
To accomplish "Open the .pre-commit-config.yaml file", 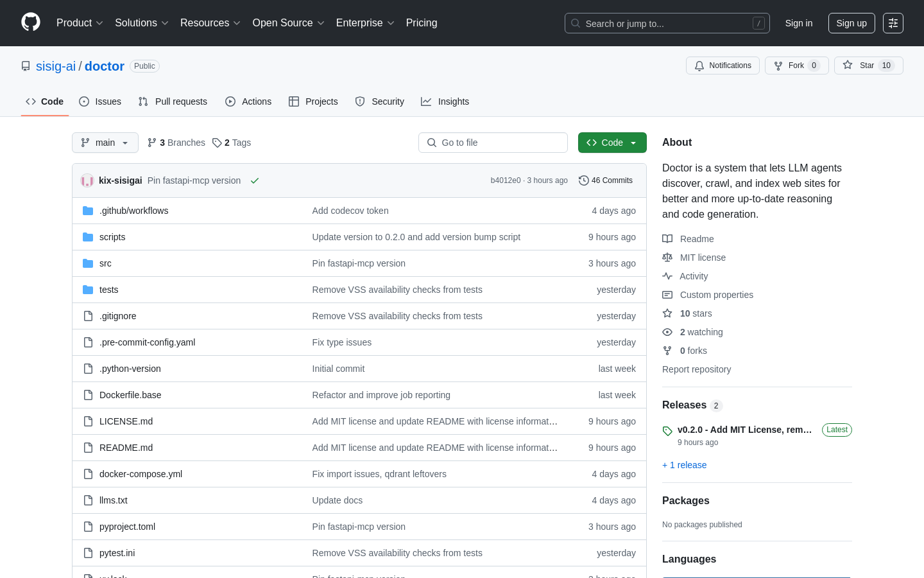I will pos(147,342).
